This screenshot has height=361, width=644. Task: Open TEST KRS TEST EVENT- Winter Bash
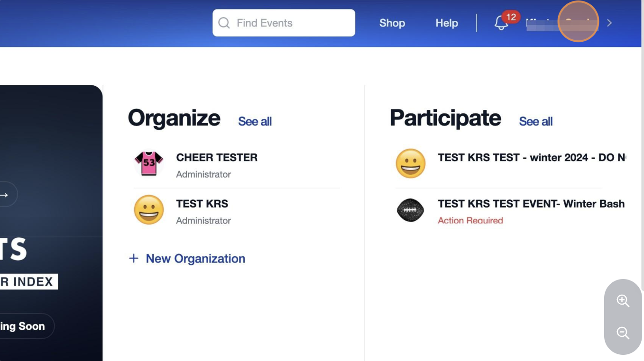pyautogui.click(x=531, y=204)
